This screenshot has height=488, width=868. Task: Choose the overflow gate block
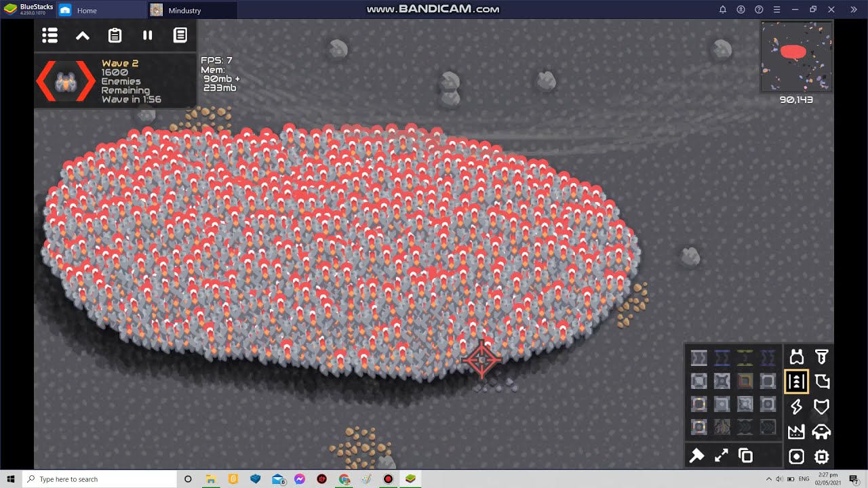point(768,405)
